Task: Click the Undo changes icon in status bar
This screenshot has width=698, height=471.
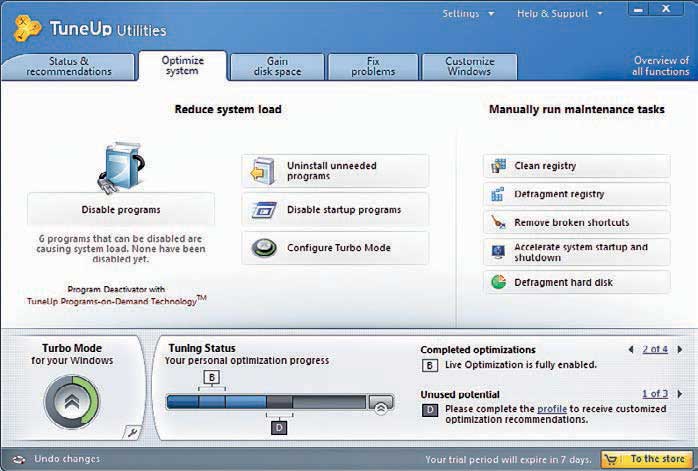Action: pyautogui.click(x=18, y=459)
